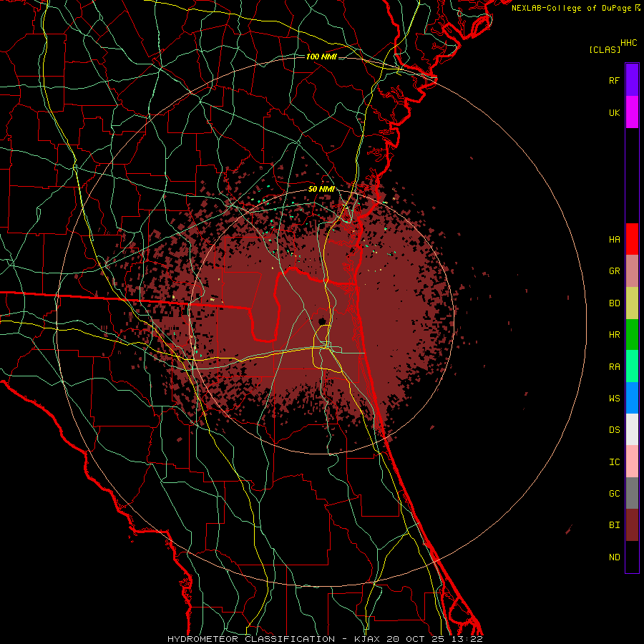Click the 'IC' legend label
Image resolution: width=644 pixels, height=644 pixels.
pos(614,462)
